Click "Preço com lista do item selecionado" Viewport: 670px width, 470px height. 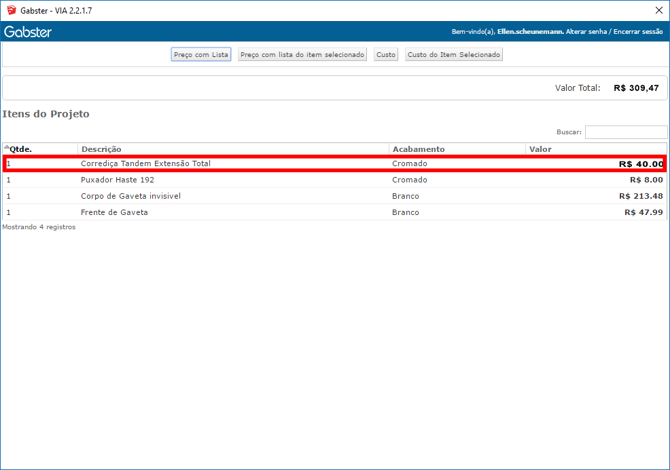[x=302, y=55]
